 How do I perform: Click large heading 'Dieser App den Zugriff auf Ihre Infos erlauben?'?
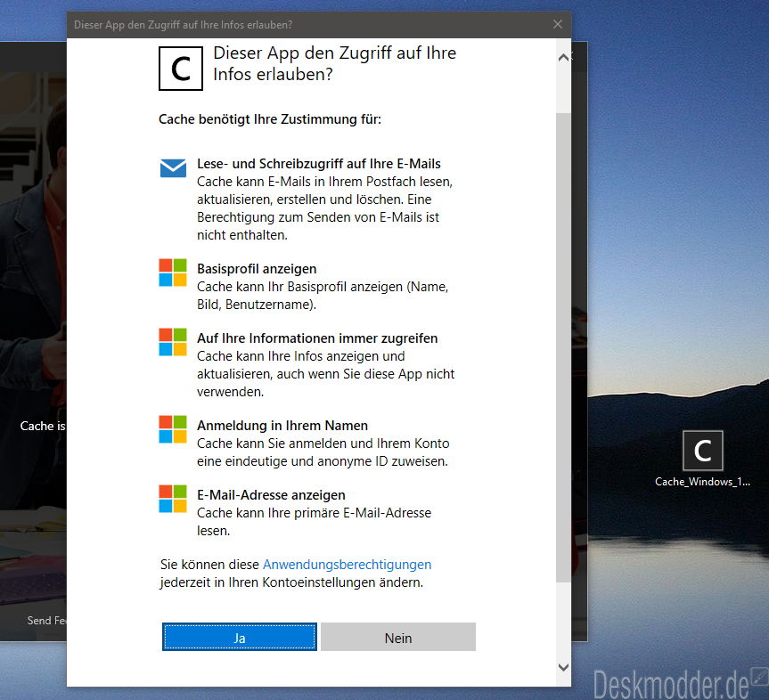coord(334,63)
